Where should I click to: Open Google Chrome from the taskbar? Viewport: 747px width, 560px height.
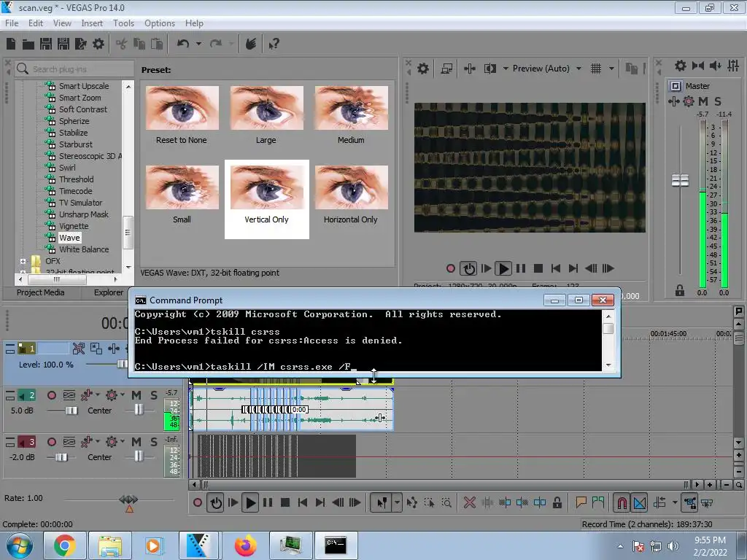(x=64, y=545)
